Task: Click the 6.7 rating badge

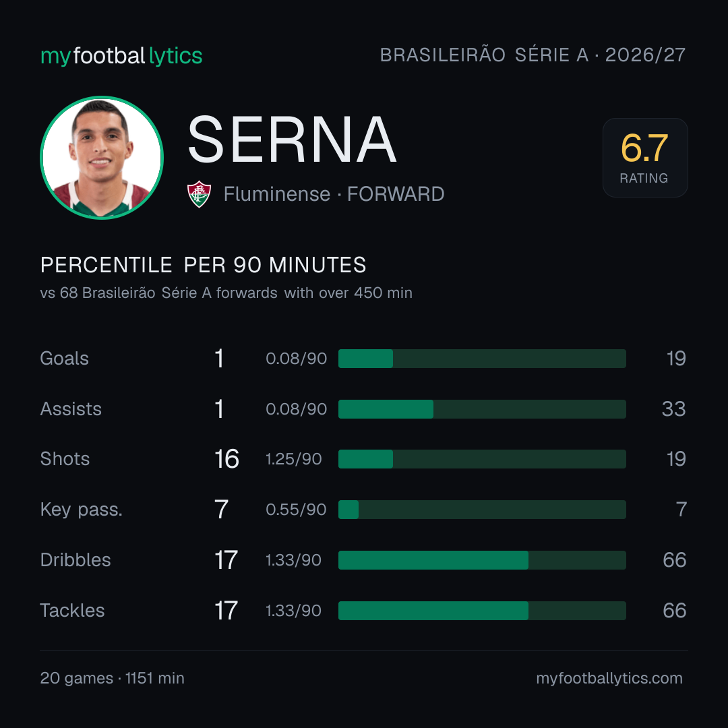Action: (x=645, y=157)
